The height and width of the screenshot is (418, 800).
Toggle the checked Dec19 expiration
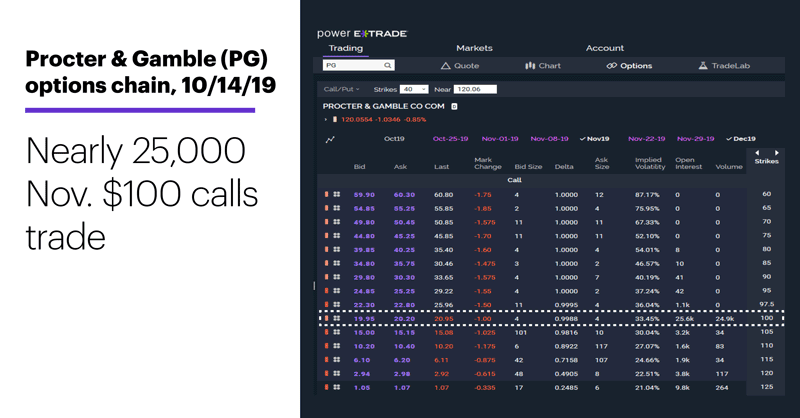(x=741, y=139)
